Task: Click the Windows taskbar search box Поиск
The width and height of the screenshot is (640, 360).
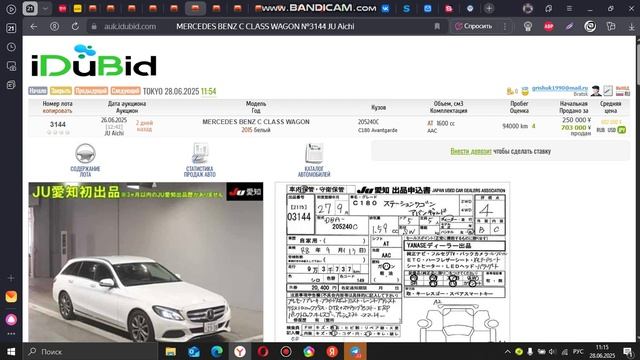Action: point(90,351)
